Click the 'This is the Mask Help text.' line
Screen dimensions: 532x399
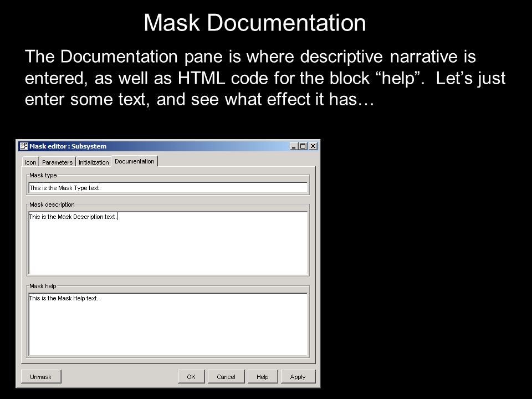[x=64, y=298]
